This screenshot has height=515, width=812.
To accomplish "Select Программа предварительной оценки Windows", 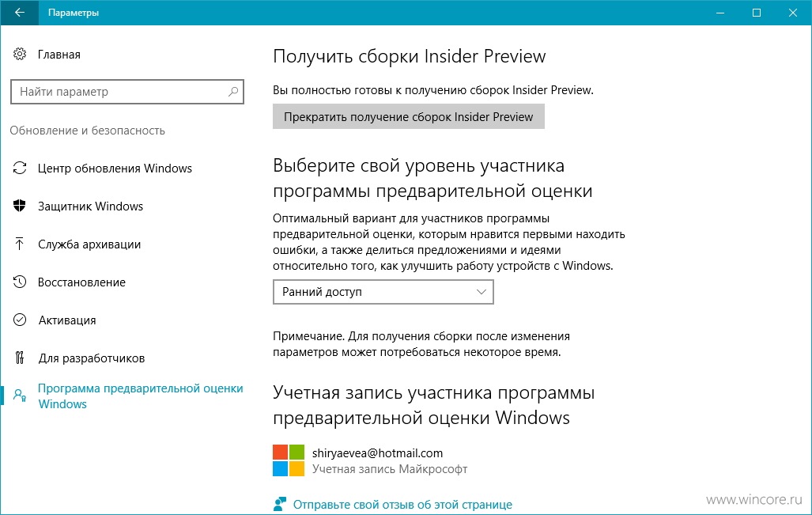I will point(140,396).
